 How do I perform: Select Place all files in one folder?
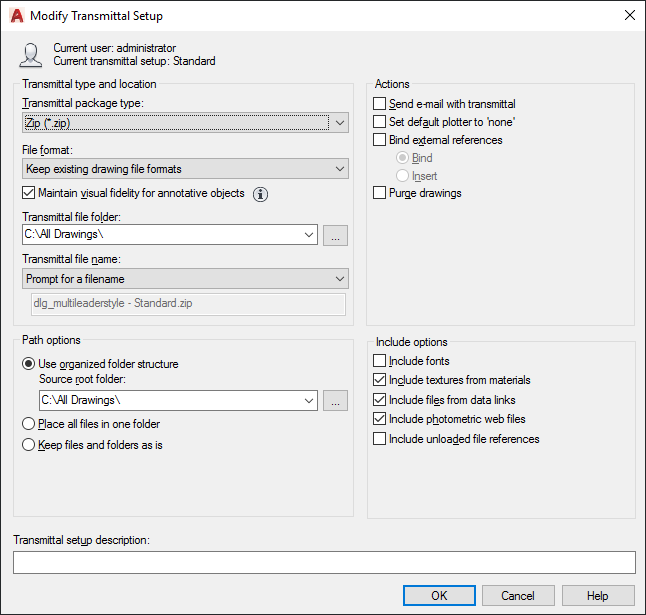(x=29, y=425)
